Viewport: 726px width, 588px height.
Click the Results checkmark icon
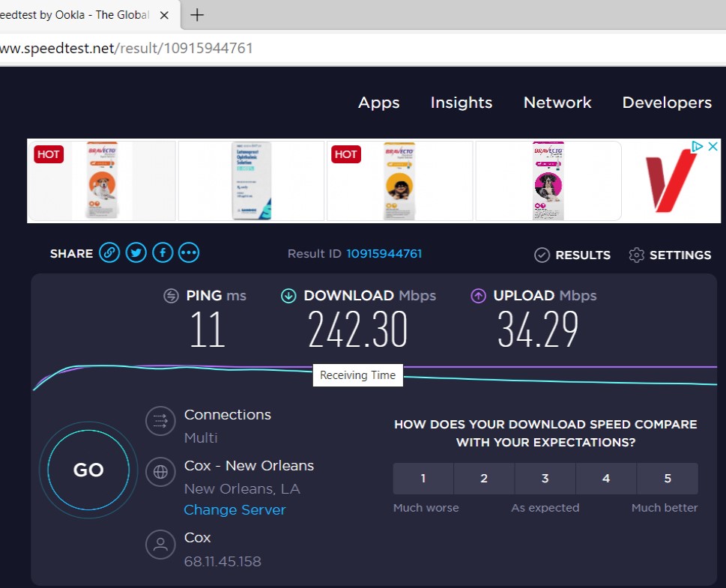pos(542,255)
